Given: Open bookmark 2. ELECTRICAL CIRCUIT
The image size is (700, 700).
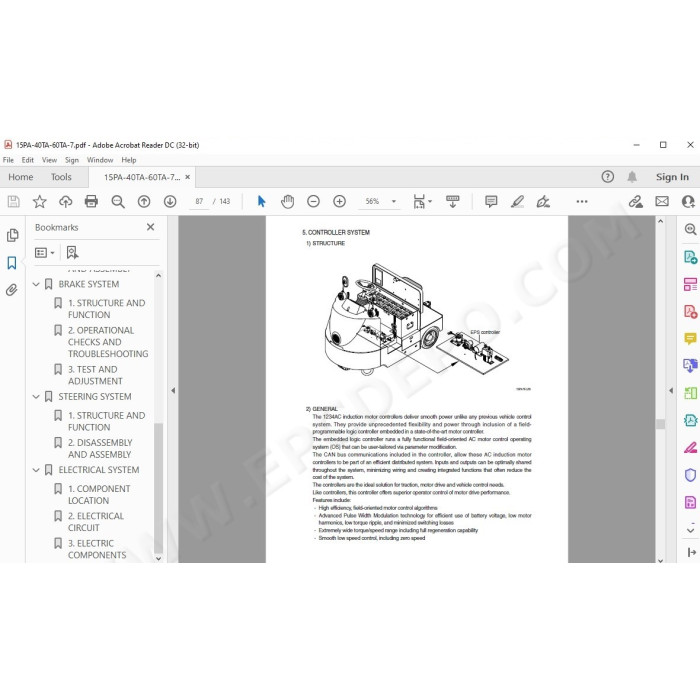Looking at the screenshot, I should pyautogui.click(x=96, y=522).
